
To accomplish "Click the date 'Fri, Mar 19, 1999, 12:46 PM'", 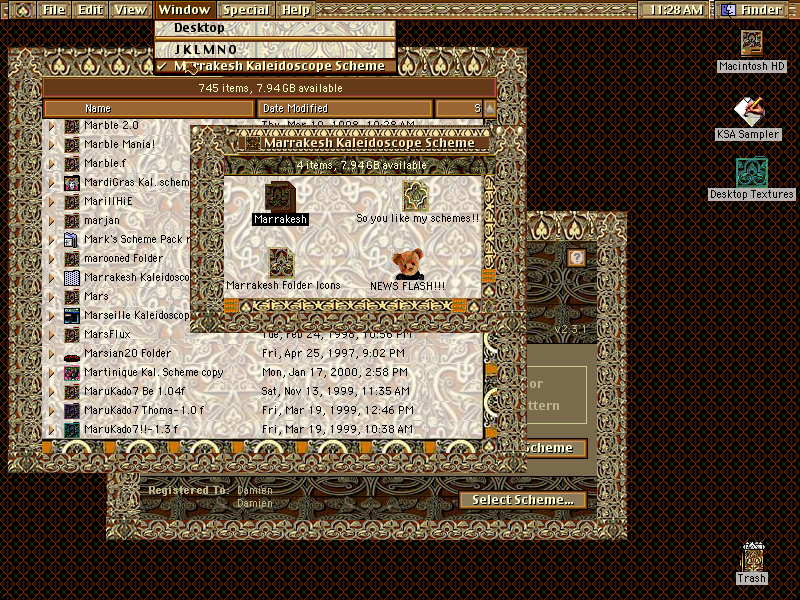I will (x=337, y=410).
